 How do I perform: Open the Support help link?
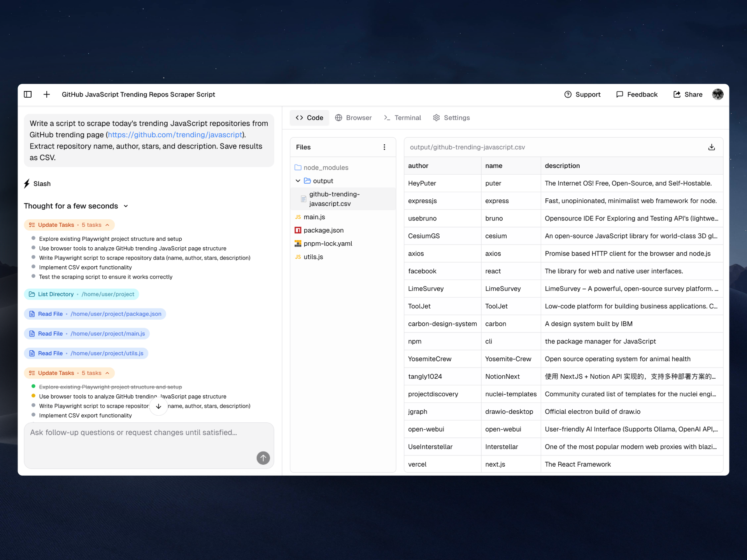pyautogui.click(x=582, y=94)
